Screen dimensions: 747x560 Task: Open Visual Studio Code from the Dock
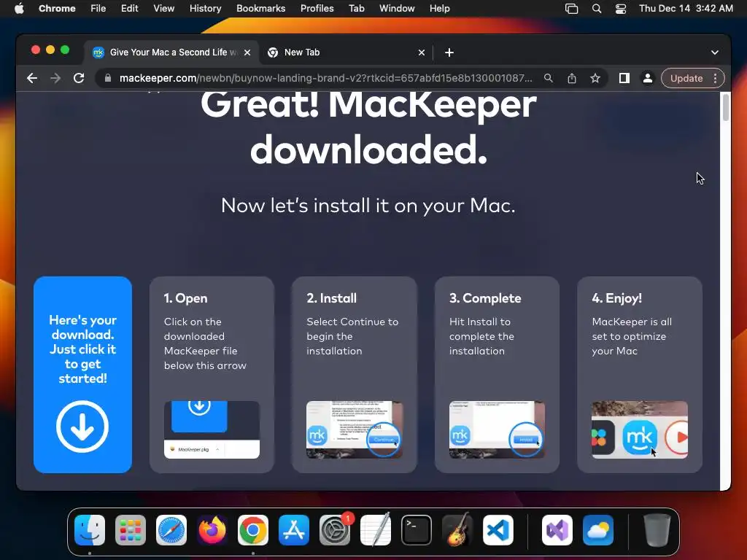click(x=498, y=530)
